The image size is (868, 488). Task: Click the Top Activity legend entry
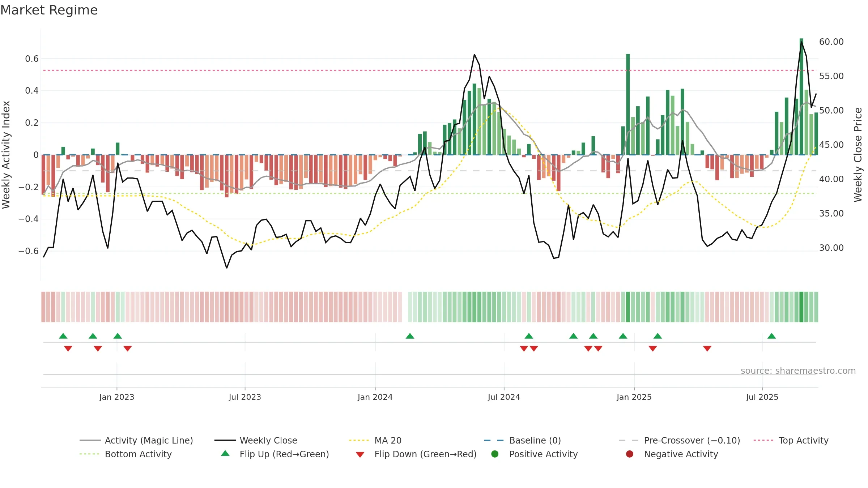(x=791, y=440)
